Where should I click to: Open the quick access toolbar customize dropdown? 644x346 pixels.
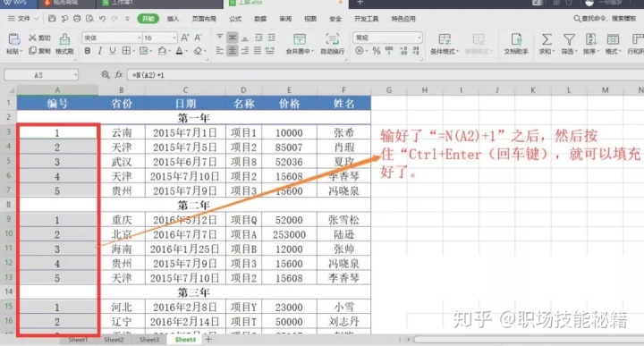point(127,19)
